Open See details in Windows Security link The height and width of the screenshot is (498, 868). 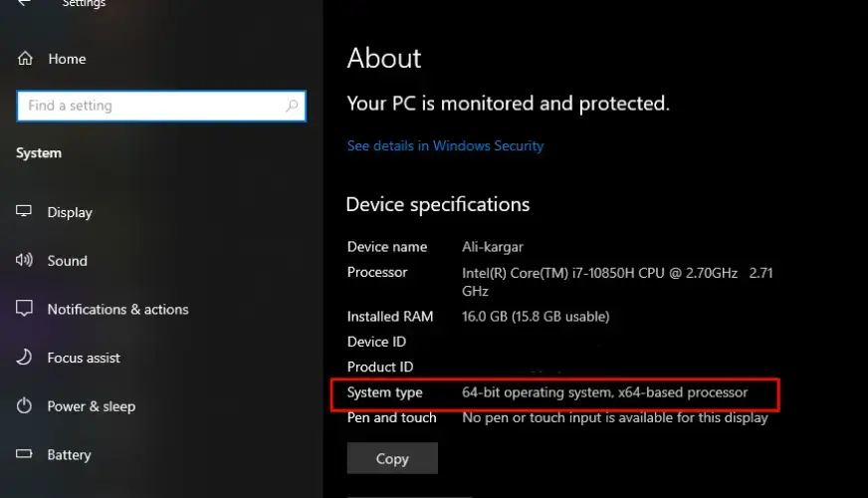pyautogui.click(x=445, y=145)
